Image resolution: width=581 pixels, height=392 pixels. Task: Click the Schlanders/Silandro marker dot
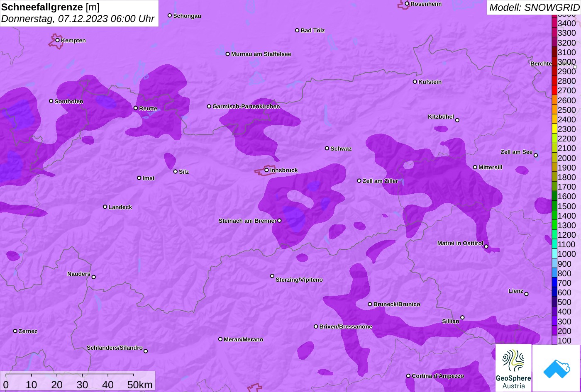point(146,351)
